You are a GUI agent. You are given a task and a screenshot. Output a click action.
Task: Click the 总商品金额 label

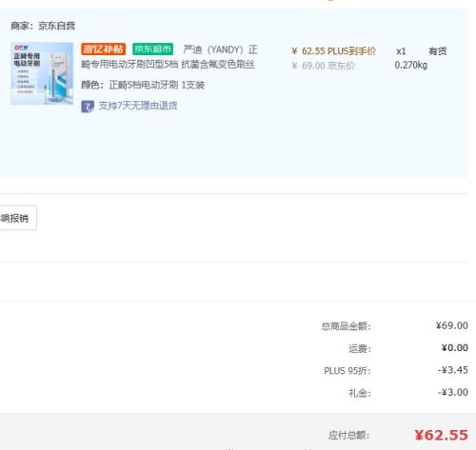346,326
